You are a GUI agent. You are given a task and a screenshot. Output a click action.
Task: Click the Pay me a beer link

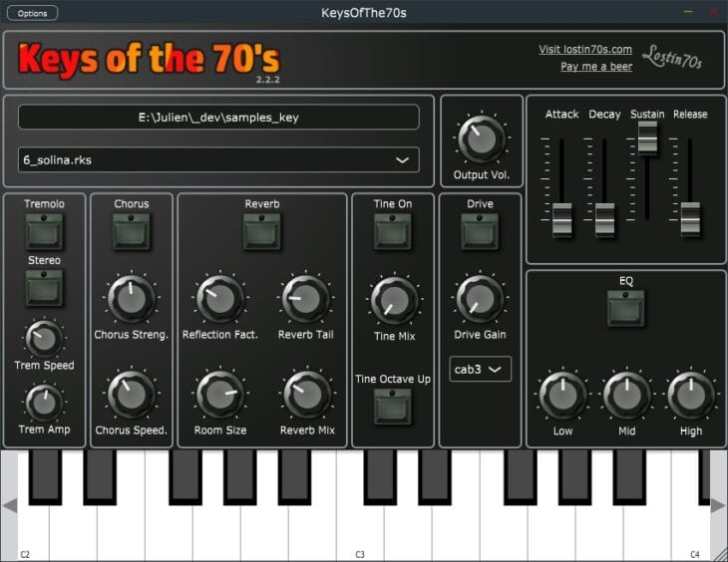pyautogui.click(x=596, y=67)
